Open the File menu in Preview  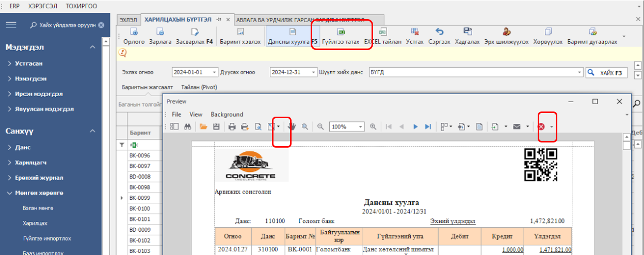coord(176,114)
